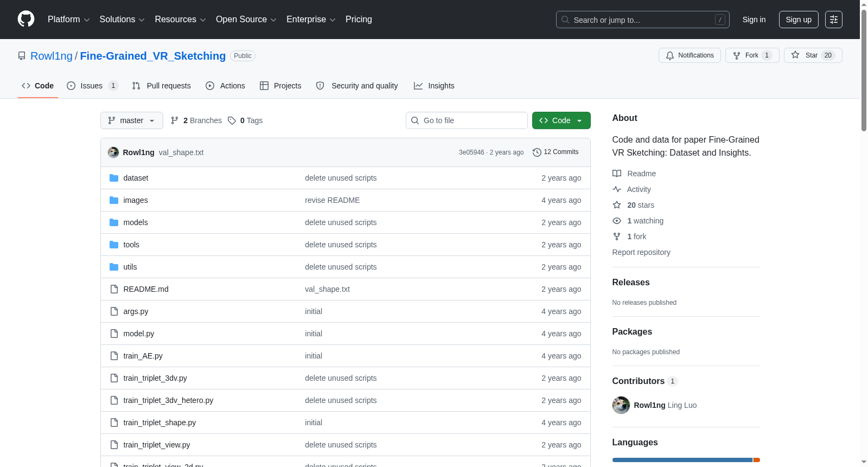Viewport: 868px width, 467px height.
Task: Go to GitHub homepage via Octocat logo
Action: (26, 19)
